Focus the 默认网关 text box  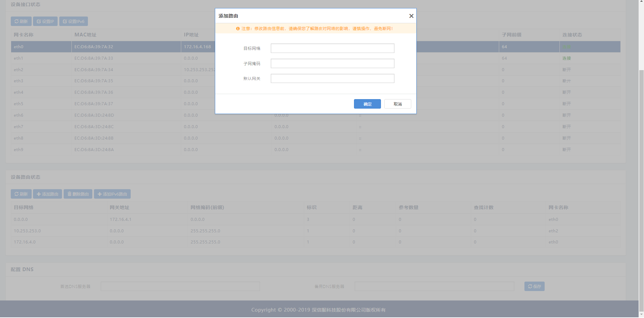coord(332,79)
